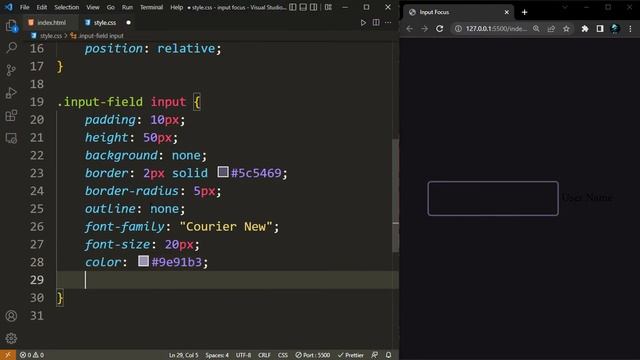
Task: Show errors and warnings from the status bar
Action: 32,355
